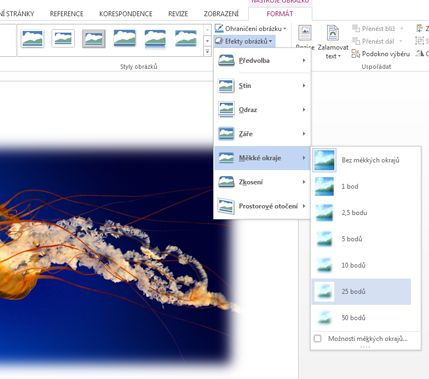
Task: Open the Záře glow submenu
Action: 262,134
